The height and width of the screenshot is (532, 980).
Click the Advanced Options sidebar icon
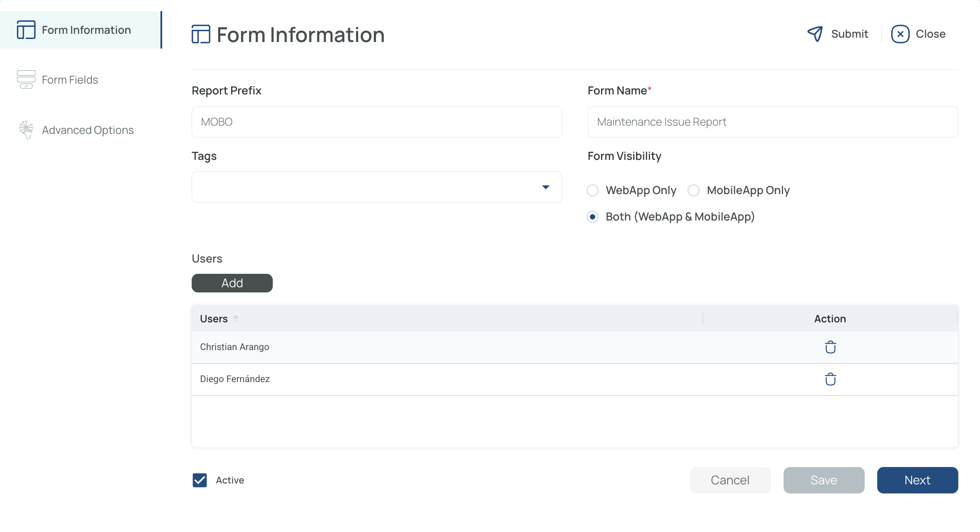[x=26, y=130]
